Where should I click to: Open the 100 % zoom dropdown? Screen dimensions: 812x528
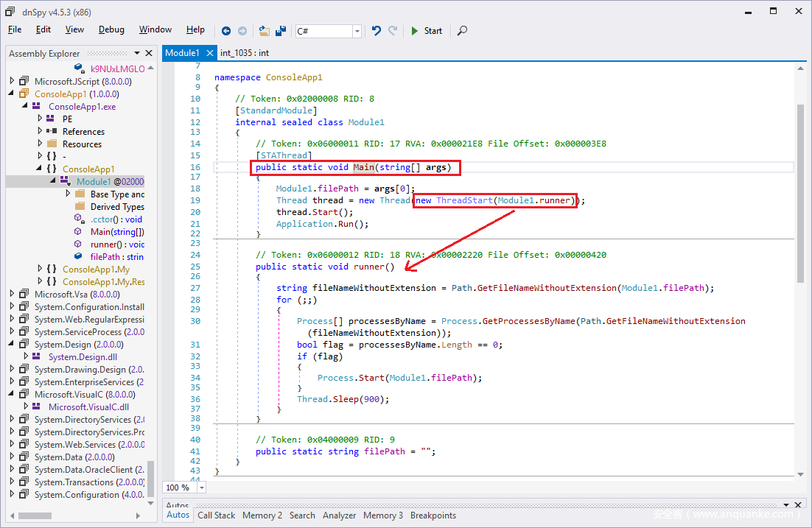point(201,487)
